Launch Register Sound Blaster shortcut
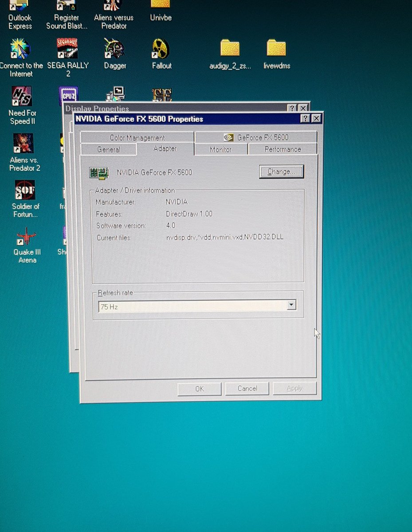 (67, 14)
